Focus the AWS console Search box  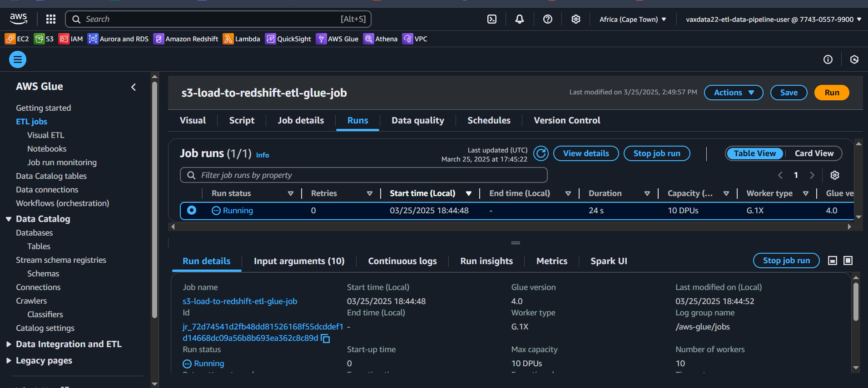point(218,19)
